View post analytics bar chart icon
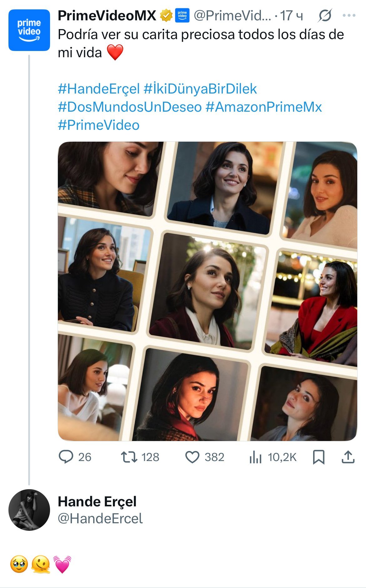This screenshot has width=366, height=588. tap(256, 457)
